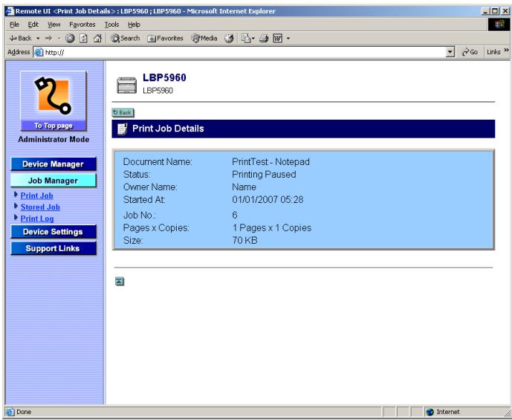Viewport: 512px width, 420px height.
Task: Expand the Links toolbar chevron
Action: [507, 51]
